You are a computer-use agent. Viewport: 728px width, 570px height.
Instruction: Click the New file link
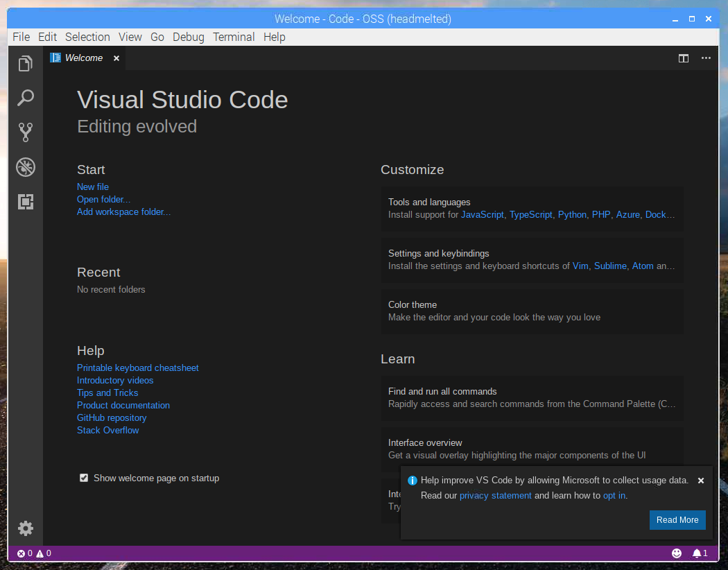coord(93,187)
